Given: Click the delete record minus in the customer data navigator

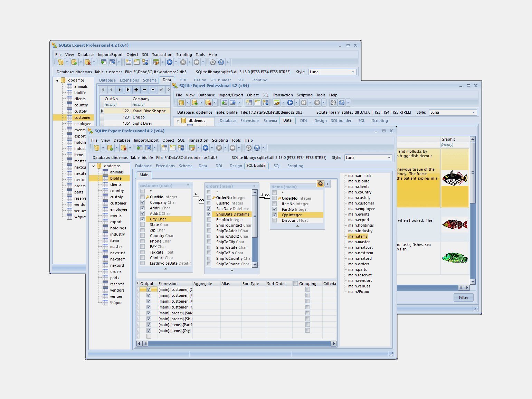Looking at the screenshot, I should [x=144, y=90].
